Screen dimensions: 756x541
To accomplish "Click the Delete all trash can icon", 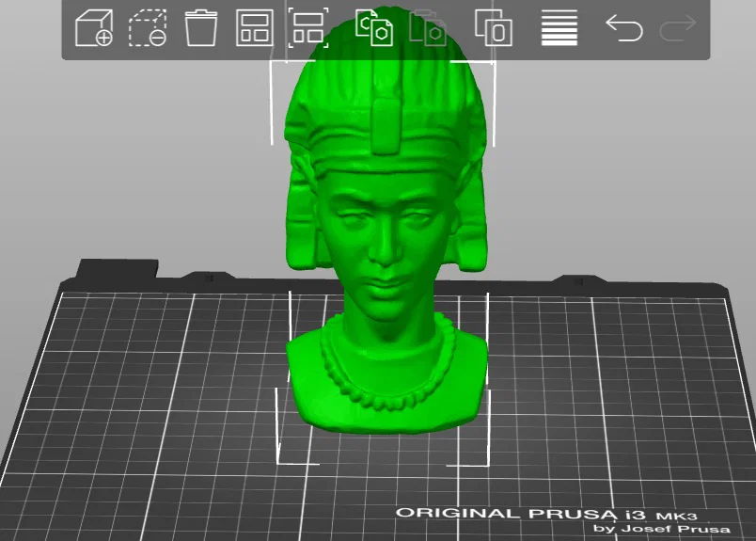I will [x=201, y=28].
